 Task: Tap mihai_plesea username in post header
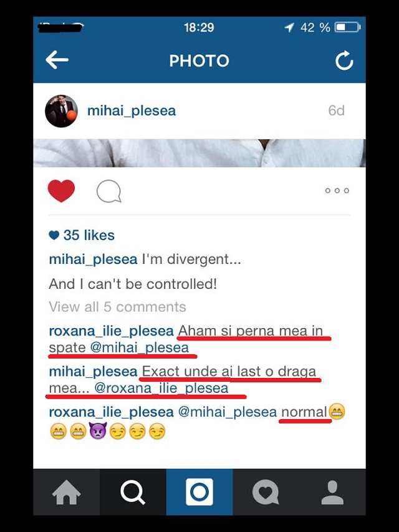[132, 111]
